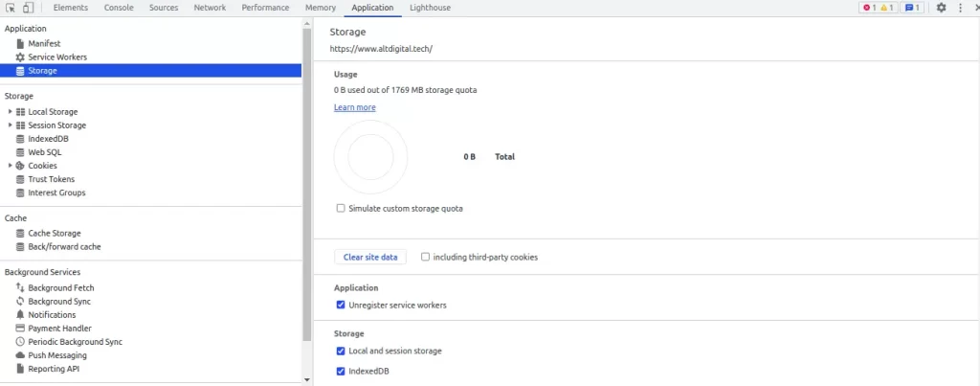
Task: Select Storage in the Application section
Action: point(150,71)
